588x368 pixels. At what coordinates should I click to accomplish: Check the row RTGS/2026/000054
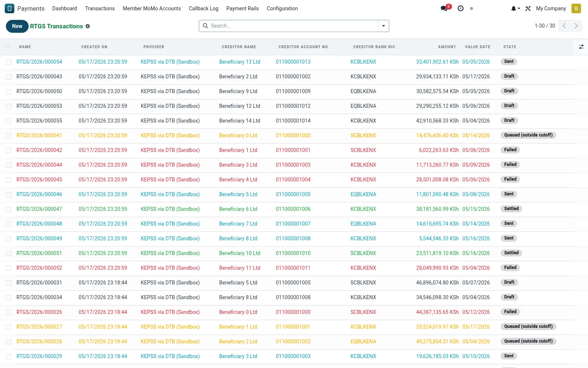[8, 62]
